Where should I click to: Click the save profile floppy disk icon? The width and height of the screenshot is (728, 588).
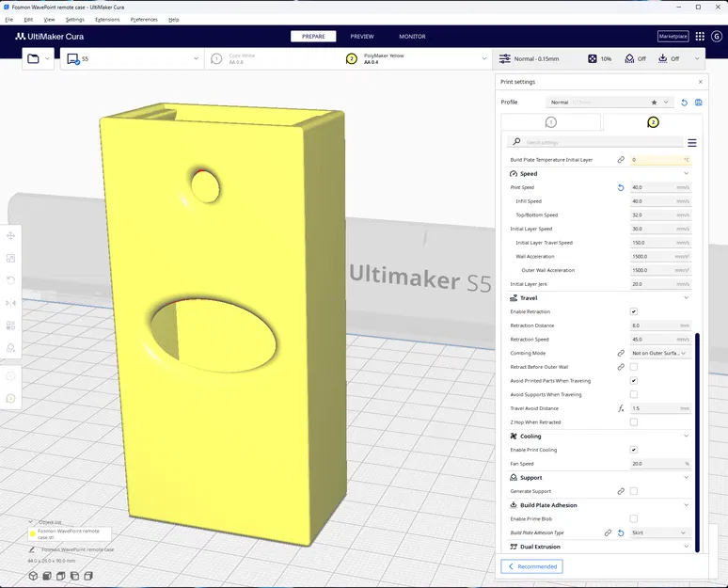[x=698, y=102]
